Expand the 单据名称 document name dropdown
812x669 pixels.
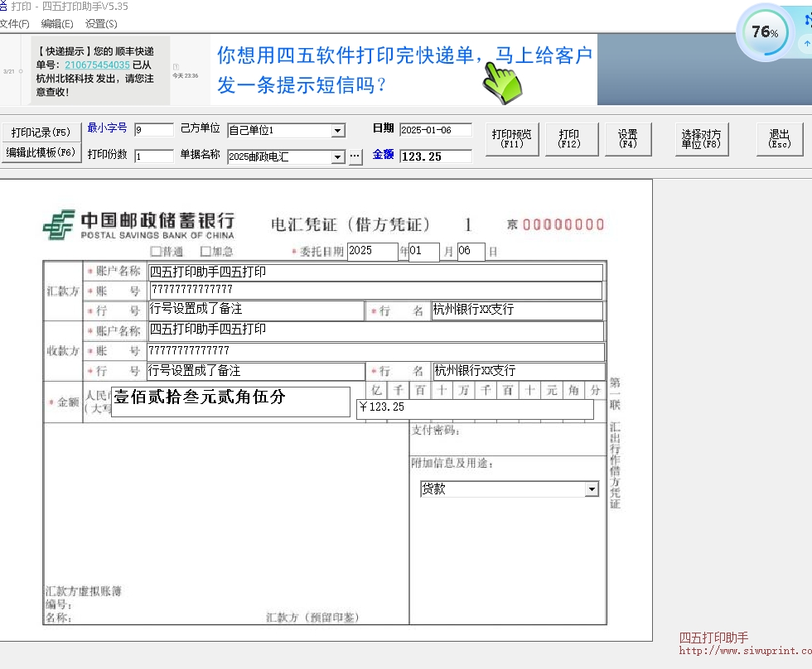tap(337, 156)
